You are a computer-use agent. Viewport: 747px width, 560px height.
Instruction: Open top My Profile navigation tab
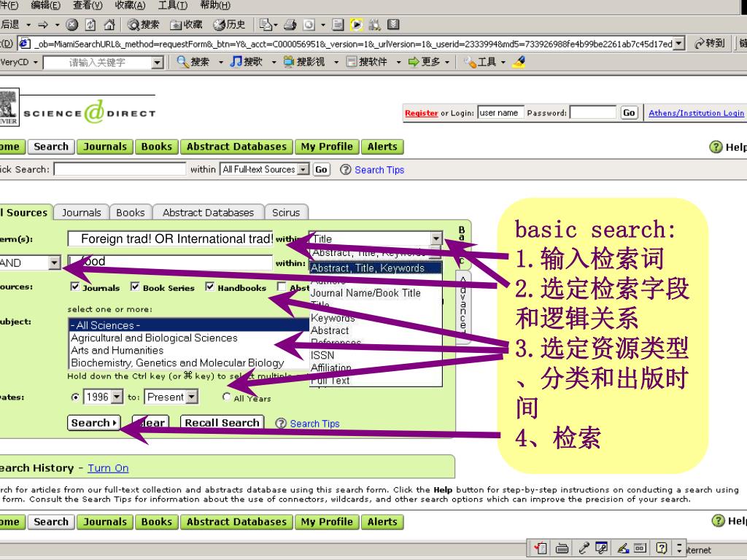point(327,147)
